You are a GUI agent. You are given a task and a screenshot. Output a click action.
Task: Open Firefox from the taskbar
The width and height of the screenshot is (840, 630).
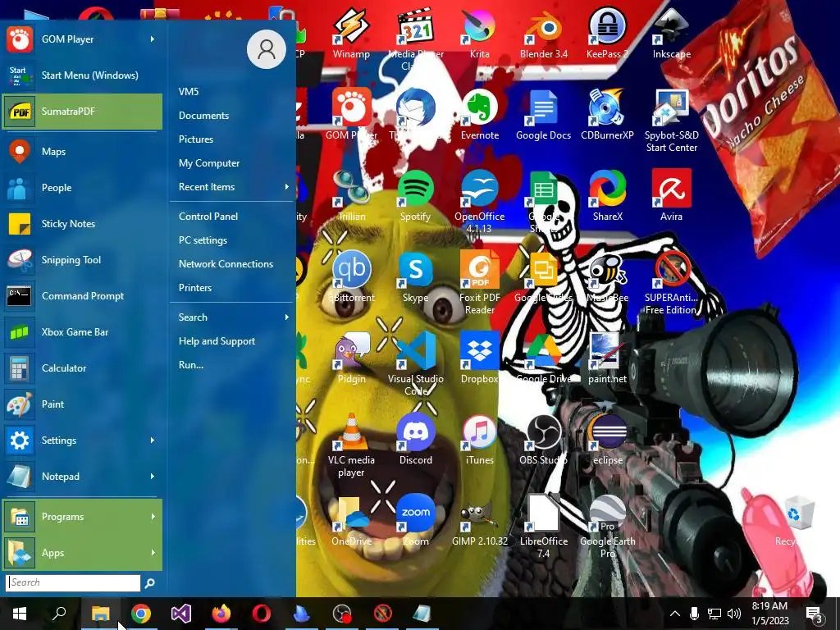click(221, 614)
